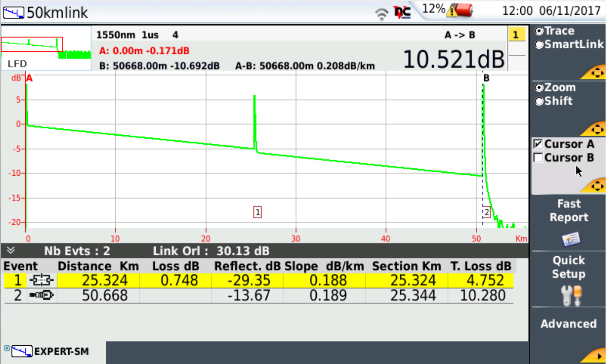Screen dimensions: 606x364
Task: Select the SmartLink radio option
Action: [x=539, y=44]
